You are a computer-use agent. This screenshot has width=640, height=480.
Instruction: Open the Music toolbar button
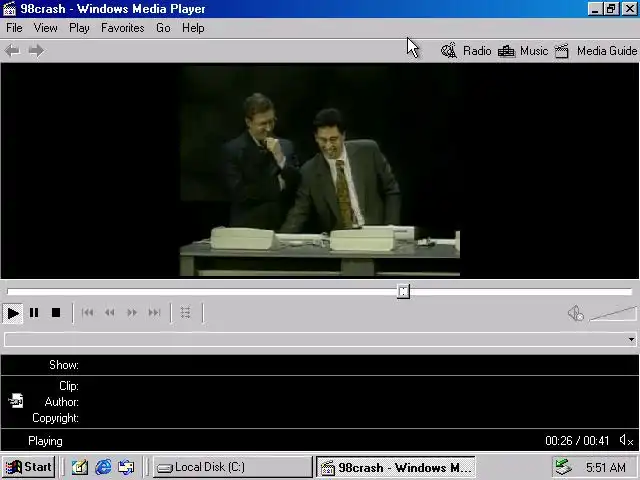[x=523, y=51]
